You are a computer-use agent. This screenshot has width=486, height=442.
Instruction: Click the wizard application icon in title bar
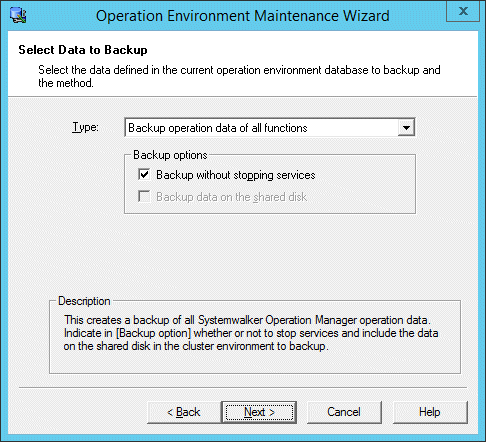point(18,15)
